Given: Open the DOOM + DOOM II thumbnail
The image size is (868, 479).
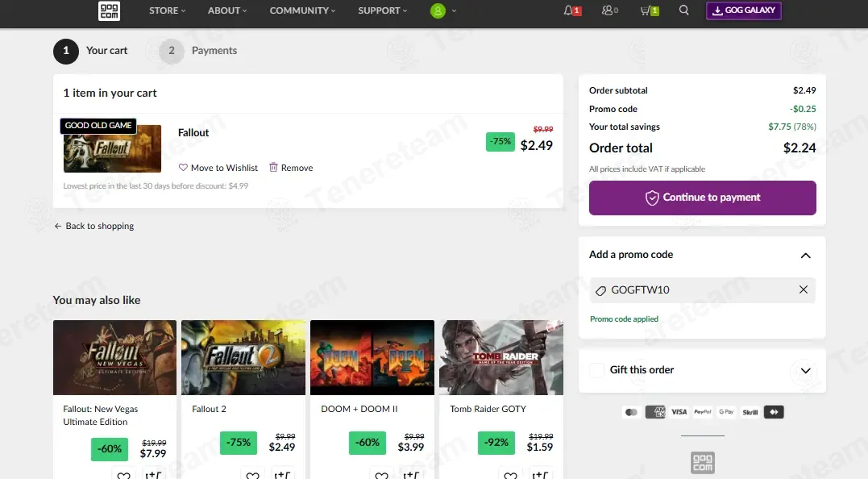Looking at the screenshot, I should 372,357.
